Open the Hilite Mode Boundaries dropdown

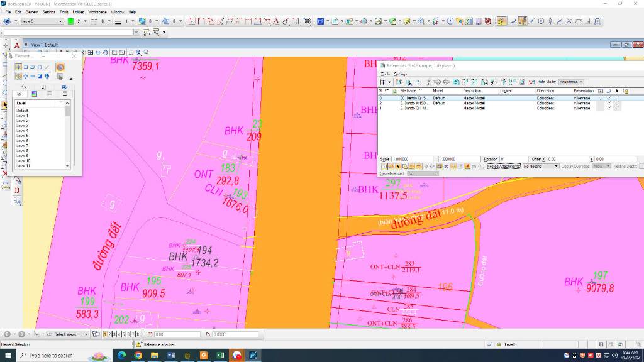[571, 82]
